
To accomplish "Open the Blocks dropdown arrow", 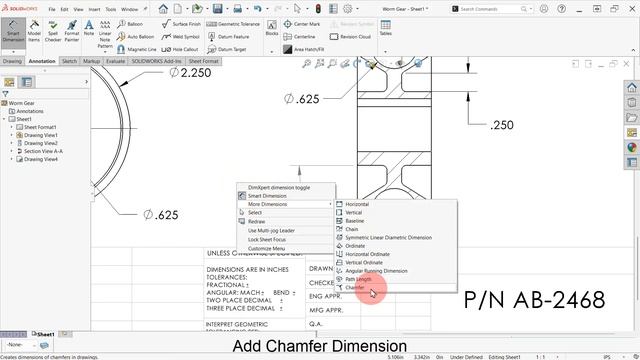I will point(272,52).
